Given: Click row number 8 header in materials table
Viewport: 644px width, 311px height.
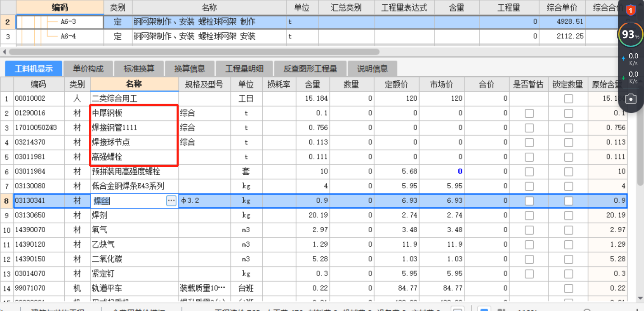Looking at the screenshot, I should click(6, 201).
